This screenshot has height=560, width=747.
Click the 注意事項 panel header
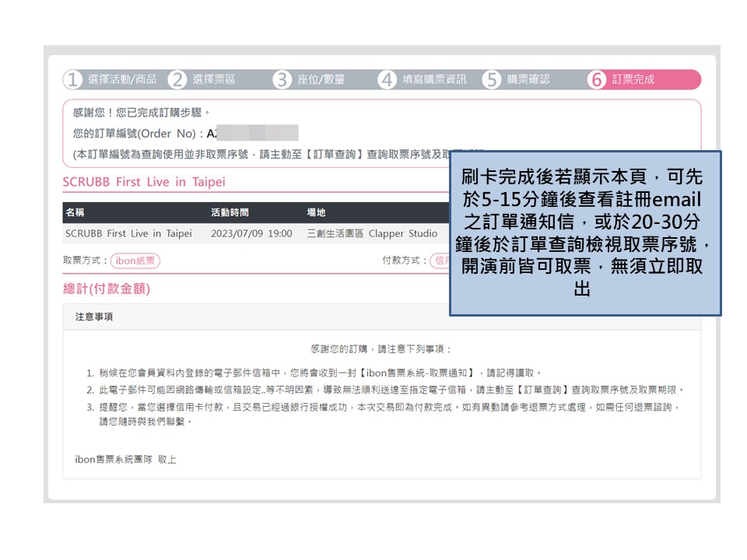pyautogui.click(x=381, y=317)
